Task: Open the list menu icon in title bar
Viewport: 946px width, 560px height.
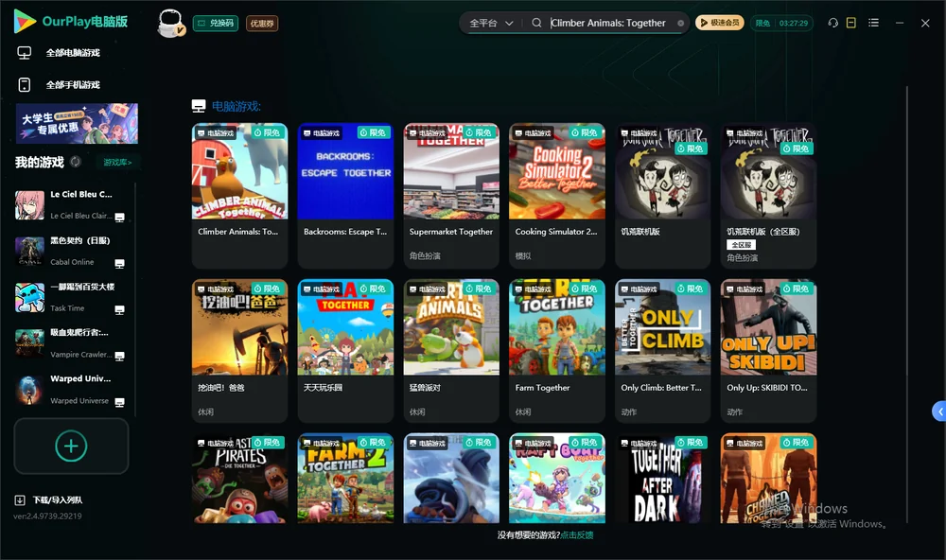Action: [873, 23]
